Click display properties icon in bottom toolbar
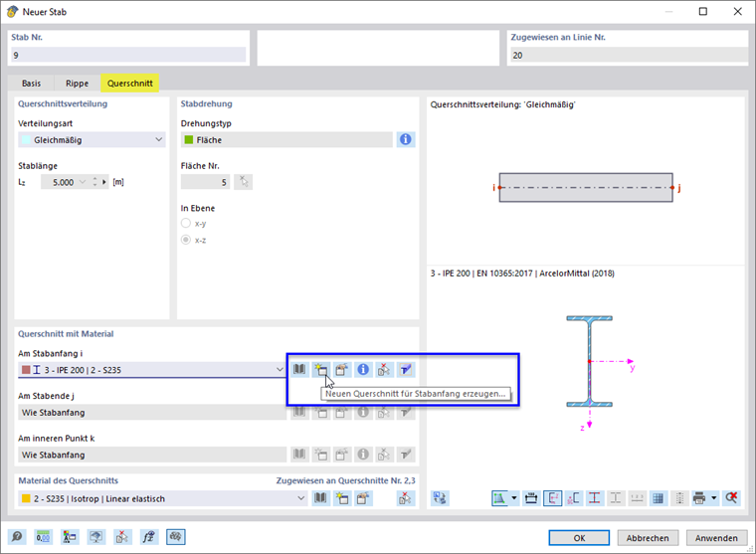756x554 pixels. point(70,537)
